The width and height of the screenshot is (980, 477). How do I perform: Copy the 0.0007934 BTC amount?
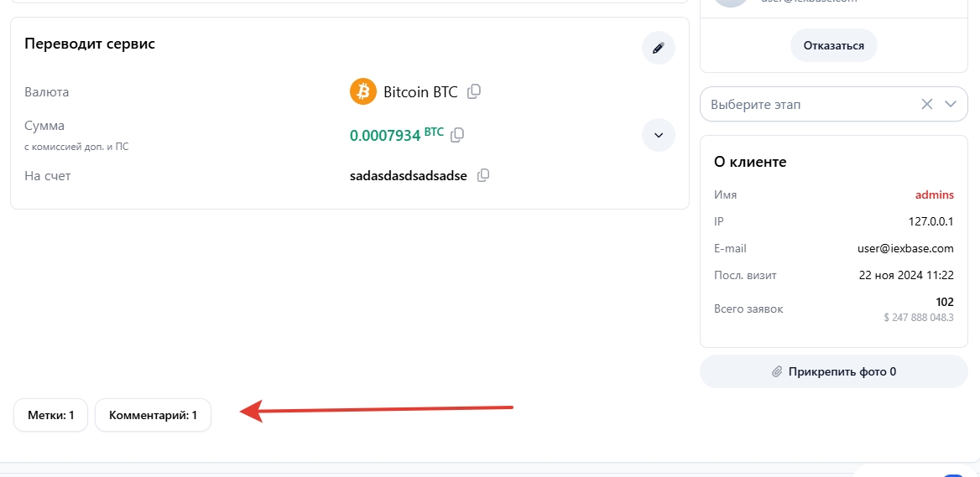tap(457, 134)
